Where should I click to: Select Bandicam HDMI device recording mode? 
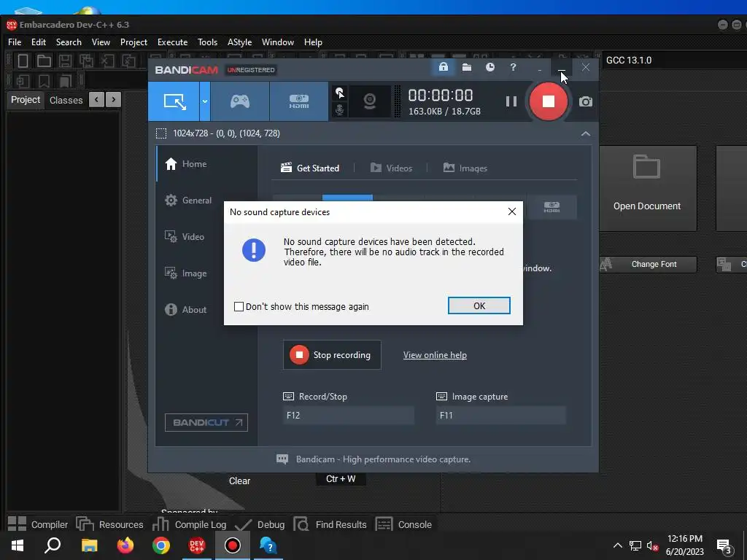[299, 101]
